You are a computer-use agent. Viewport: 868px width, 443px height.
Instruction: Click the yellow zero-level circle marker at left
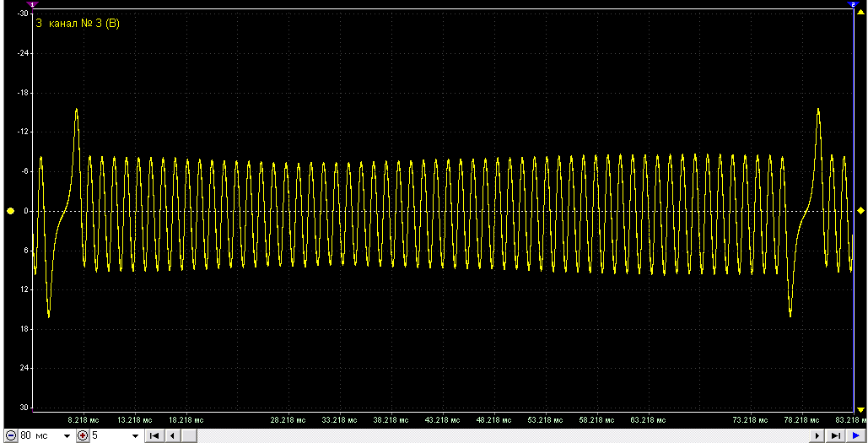(10, 211)
